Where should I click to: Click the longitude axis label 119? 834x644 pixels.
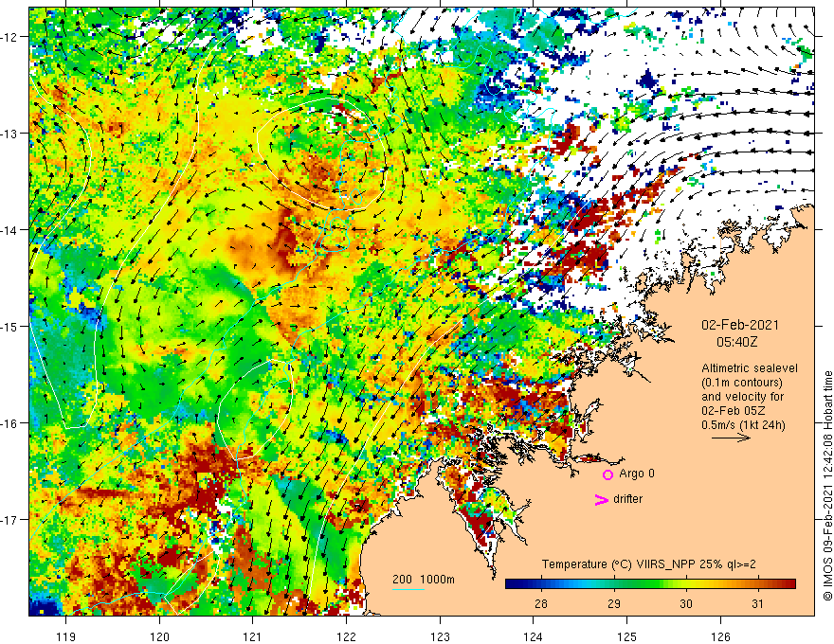[66, 636]
